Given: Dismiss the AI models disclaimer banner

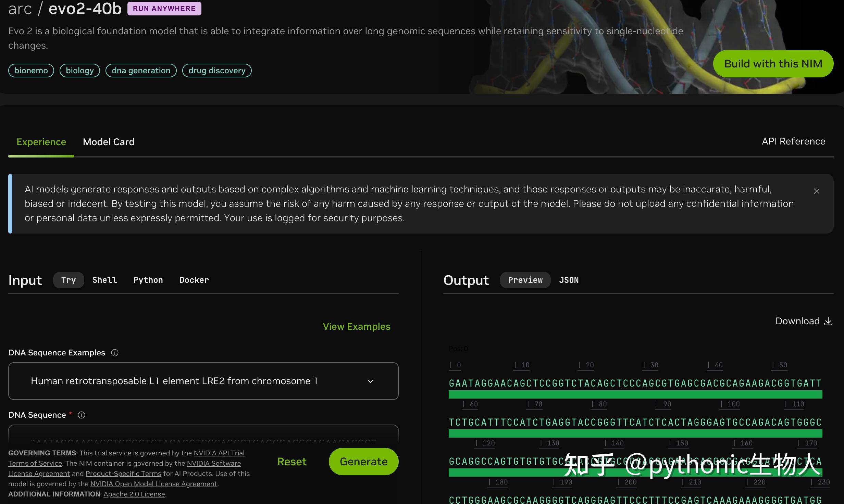Looking at the screenshot, I should [x=816, y=191].
